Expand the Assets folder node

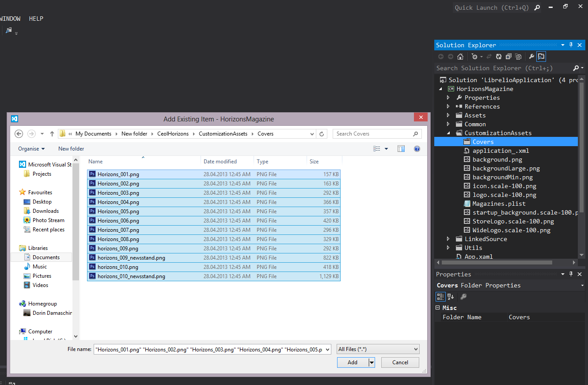pos(448,115)
